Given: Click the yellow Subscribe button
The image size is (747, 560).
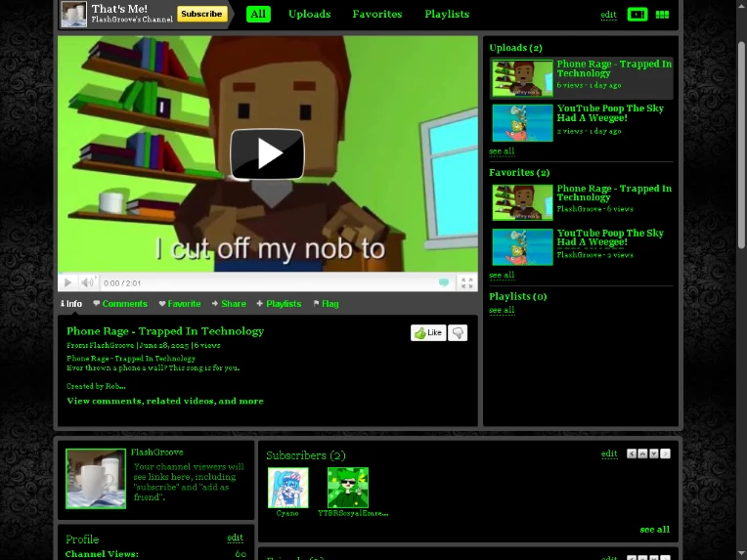Looking at the screenshot, I should [x=201, y=14].
